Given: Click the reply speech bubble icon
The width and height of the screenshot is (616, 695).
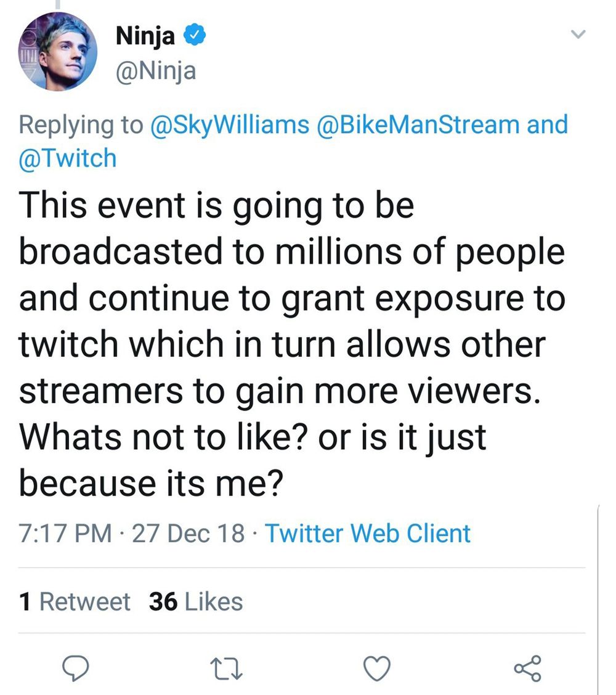Looking at the screenshot, I should pos(75,669).
